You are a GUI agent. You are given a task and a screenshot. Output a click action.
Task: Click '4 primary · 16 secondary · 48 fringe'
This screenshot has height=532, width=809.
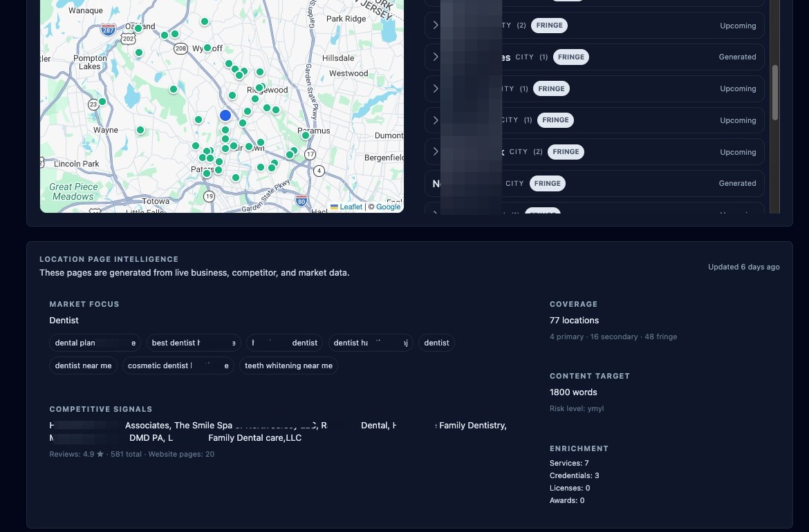613,336
